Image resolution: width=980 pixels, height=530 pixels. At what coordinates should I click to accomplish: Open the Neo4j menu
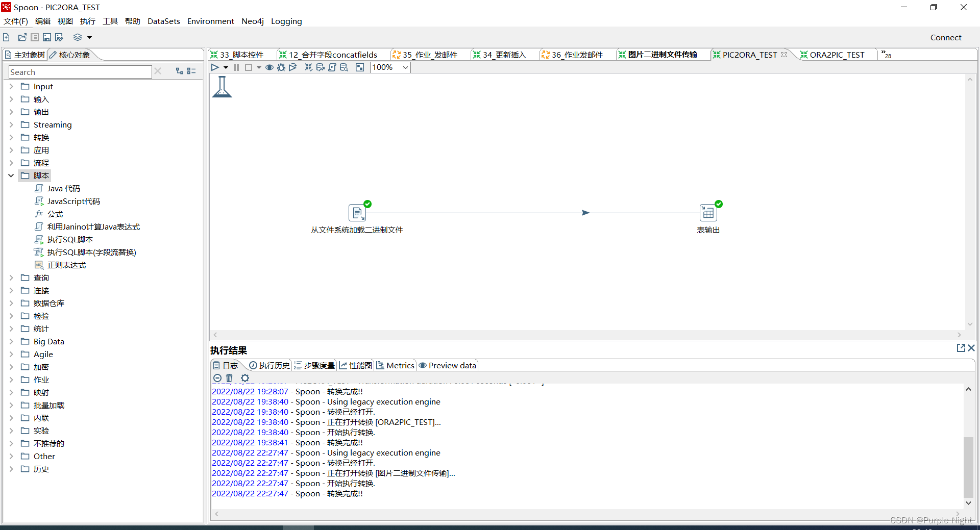[x=252, y=21]
